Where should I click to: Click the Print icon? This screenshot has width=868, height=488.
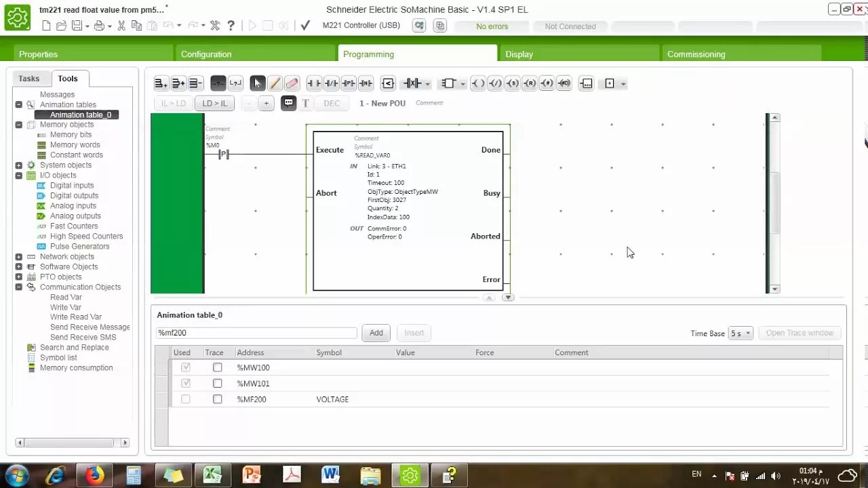pos(99,26)
